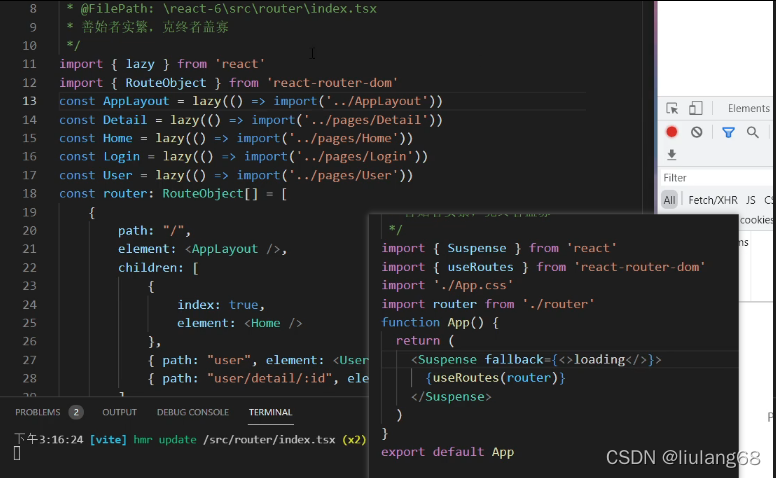Click the 'User' constant on line 17
The image size is (776, 478).
pyautogui.click(x=118, y=175)
